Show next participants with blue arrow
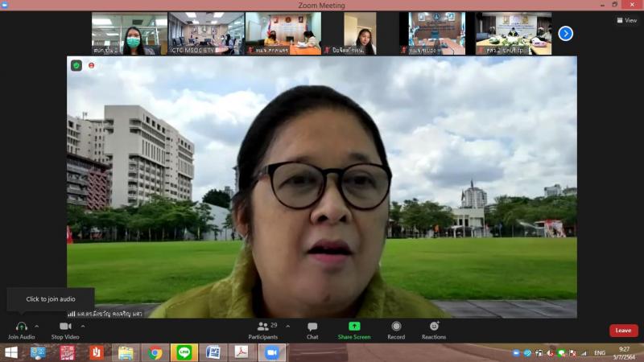 [x=566, y=33]
